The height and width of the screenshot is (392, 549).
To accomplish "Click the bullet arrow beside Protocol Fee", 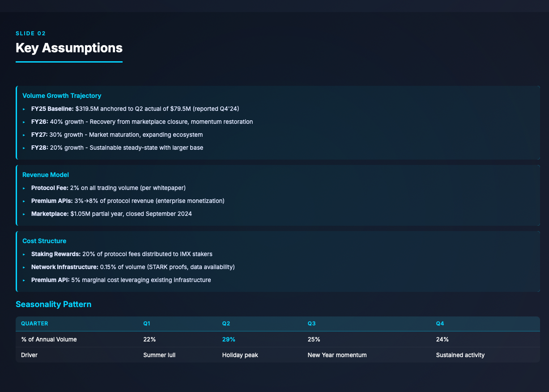I will pos(24,188).
